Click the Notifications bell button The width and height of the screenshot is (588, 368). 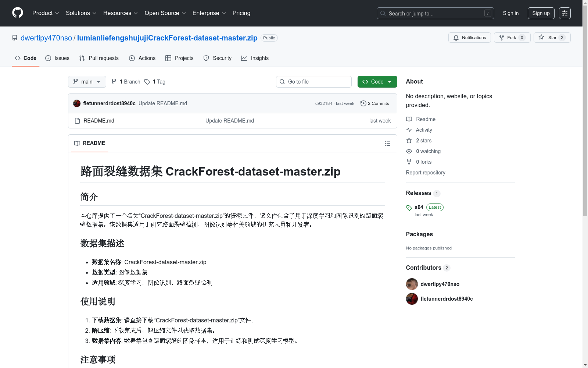pyautogui.click(x=469, y=38)
